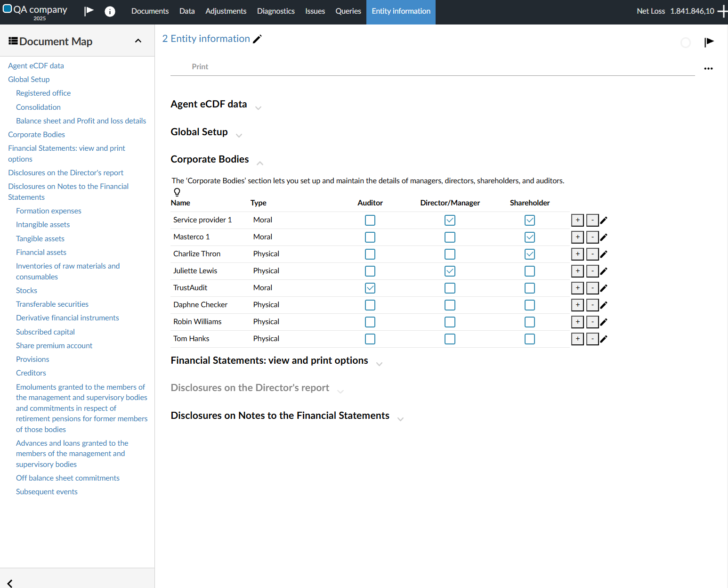This screenshot has width=728, height=588.
Task: Expand the Agent eCDF data section
Action: pyautogui.click(x=258, y=108)
